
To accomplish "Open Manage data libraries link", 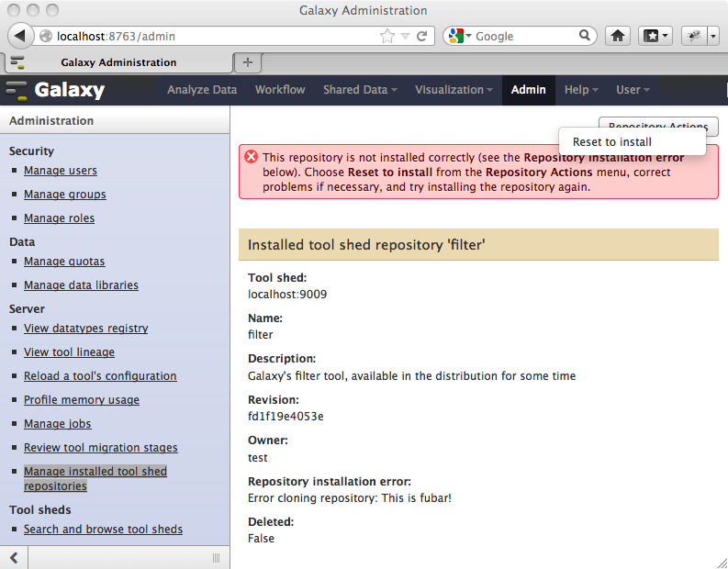I will pyautogui.click(x=82, y=285).
